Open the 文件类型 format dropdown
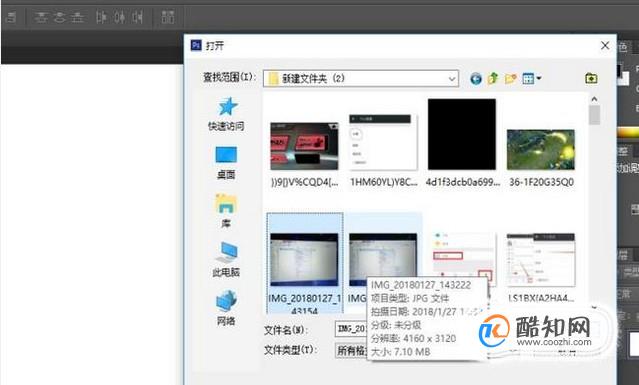 pos(351,350)
